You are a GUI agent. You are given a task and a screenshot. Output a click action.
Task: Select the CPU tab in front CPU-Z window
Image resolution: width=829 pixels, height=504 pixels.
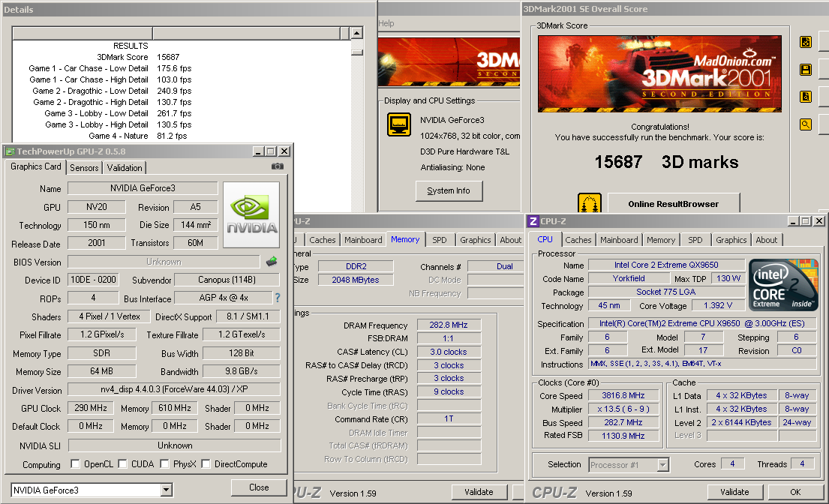(x=545, y=239)
